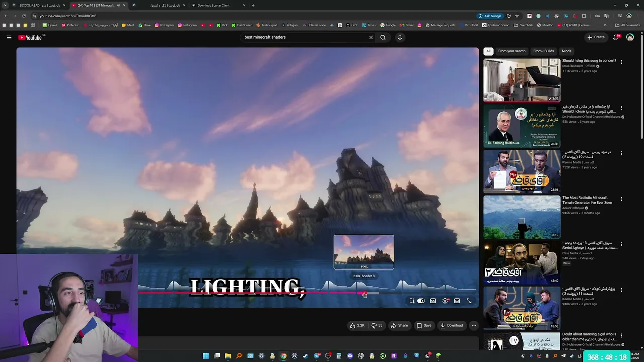Expand the All Bookmarks folder
Viewport: 644px width, 362px height.
pyautogui.click(x=628, y=25)
